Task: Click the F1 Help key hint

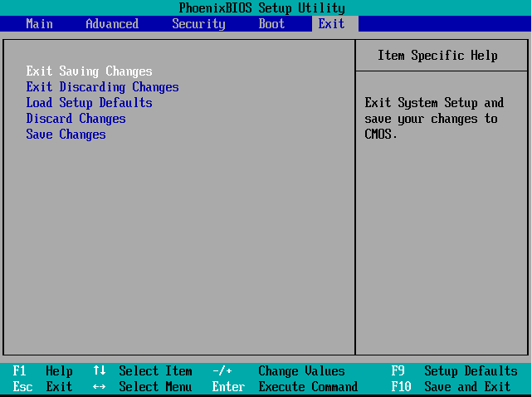Action: (x=43, y=371)
